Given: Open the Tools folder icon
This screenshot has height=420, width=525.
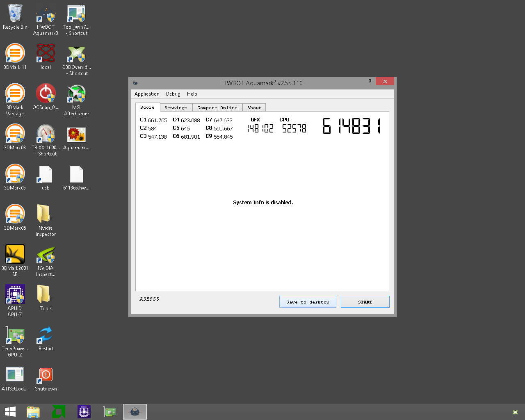Looking at the screenshot, I should click(46, 298).
